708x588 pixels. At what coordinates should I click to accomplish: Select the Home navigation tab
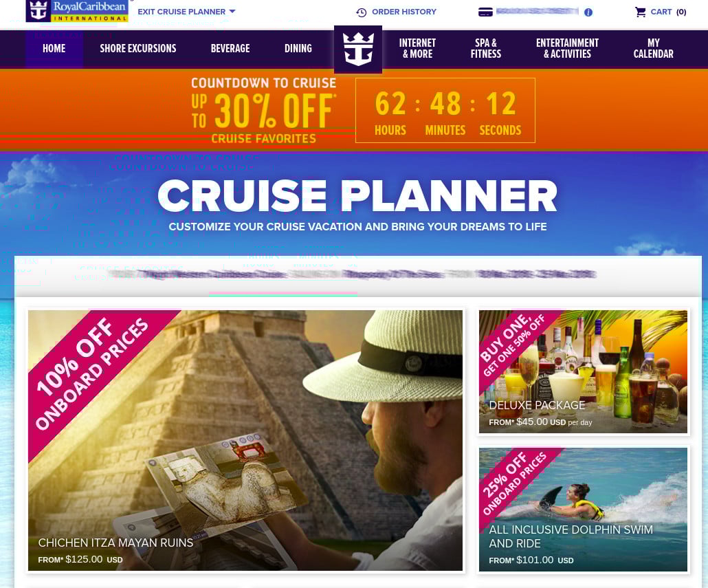click(x=54, y=49)
